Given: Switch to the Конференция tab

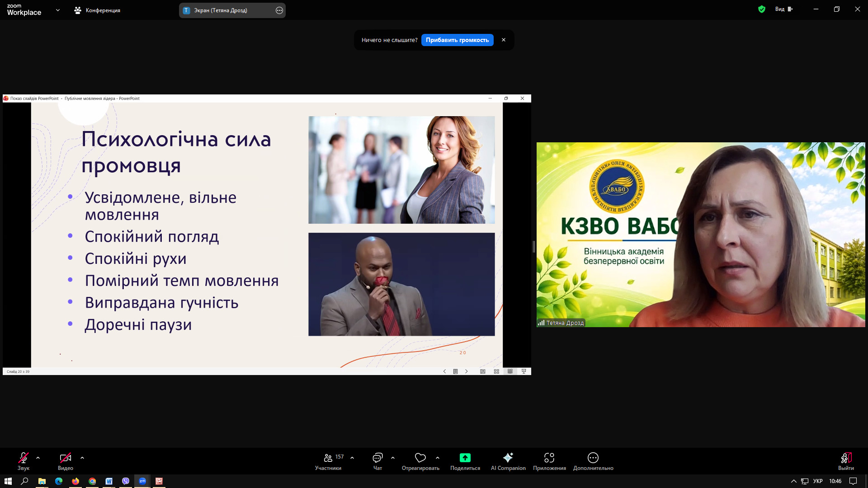Looking at the screenshot, I should 97,10.
